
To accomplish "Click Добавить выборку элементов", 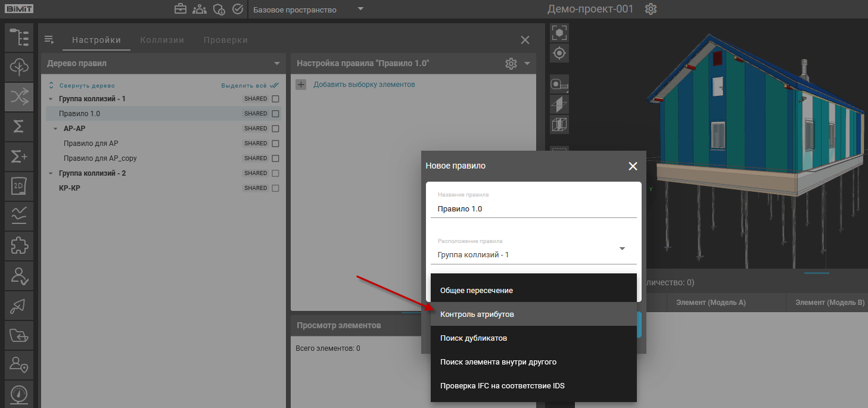I will coord(364,85).
